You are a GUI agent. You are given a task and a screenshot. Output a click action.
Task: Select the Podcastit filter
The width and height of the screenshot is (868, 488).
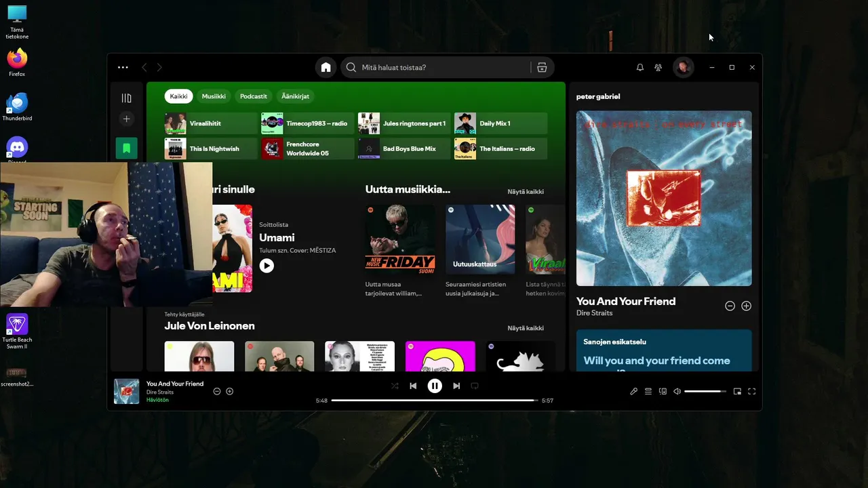(254, 96)
